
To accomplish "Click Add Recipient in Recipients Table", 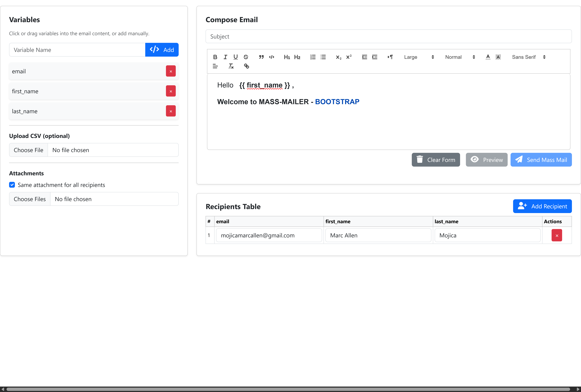I will coord(542,206).
